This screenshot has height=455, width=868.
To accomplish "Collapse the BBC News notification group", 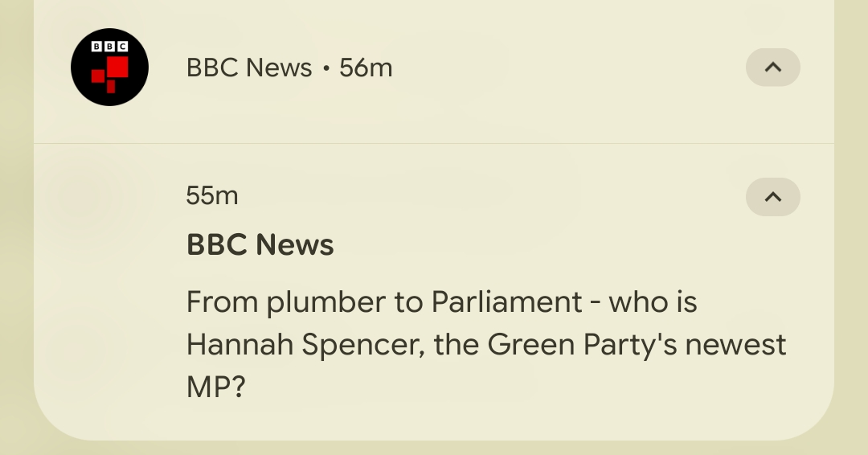I will pyautogui.click(x=772, y=68).
